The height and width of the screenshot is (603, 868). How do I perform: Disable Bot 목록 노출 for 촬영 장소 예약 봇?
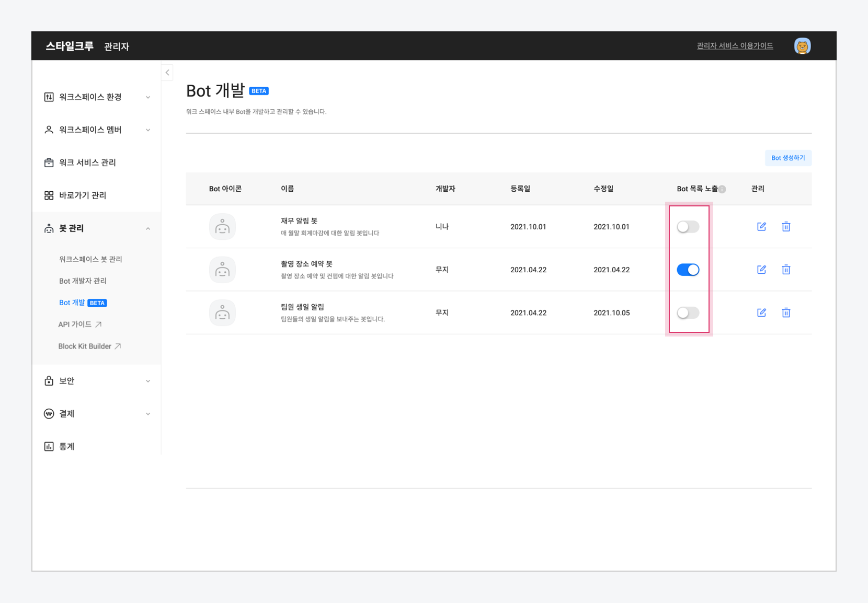688,270
